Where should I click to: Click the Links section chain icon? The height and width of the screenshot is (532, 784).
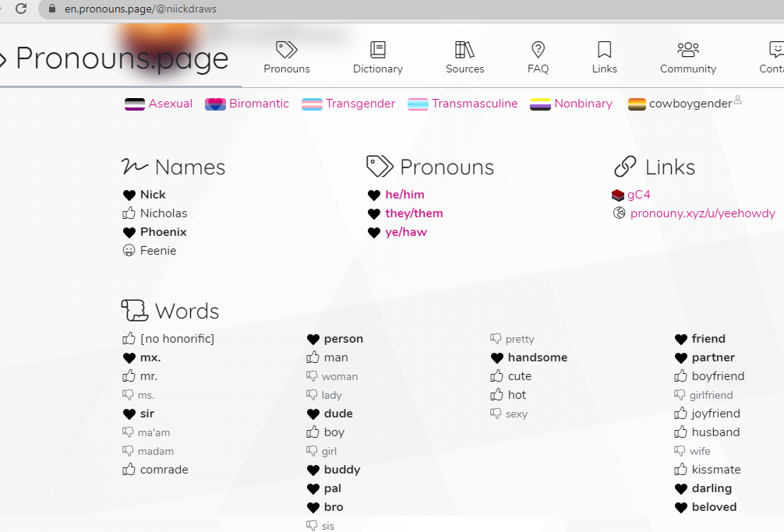click(625, 167)
